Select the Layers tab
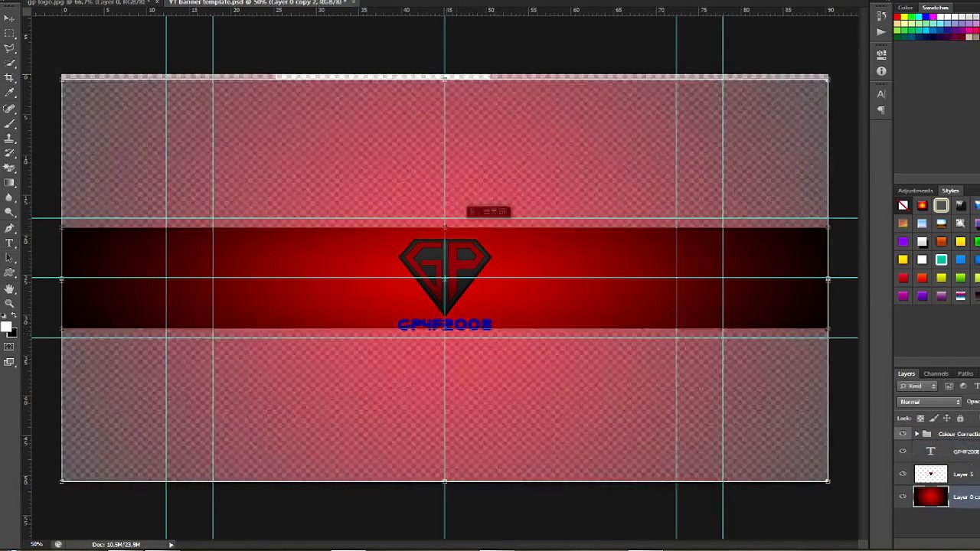This screenshot has height=551, width=980. [906, 373]
